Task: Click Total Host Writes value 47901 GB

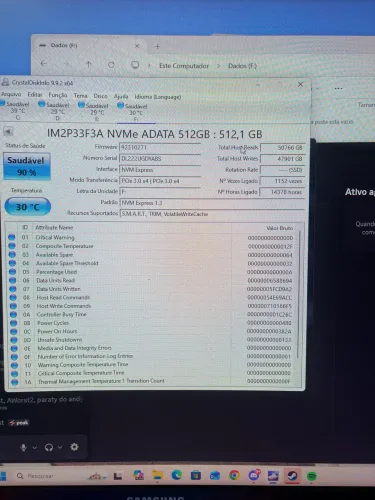Action: tap(282, 159)
